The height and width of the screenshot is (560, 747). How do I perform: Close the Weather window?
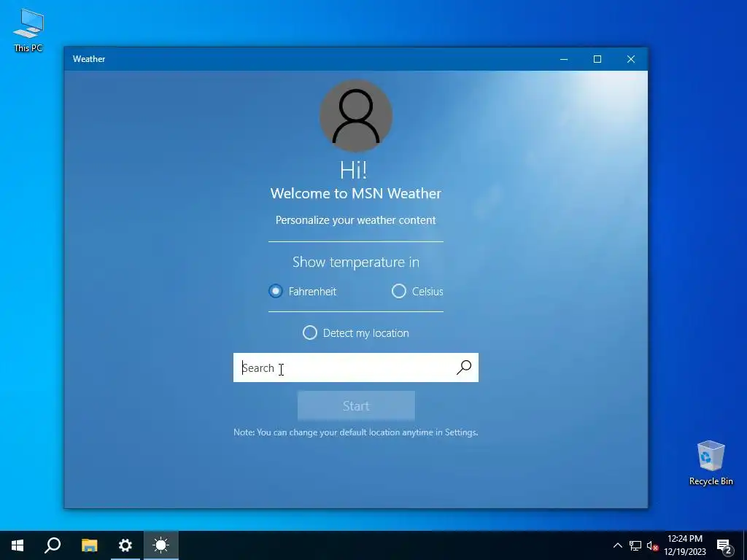[x=631, y=59]
